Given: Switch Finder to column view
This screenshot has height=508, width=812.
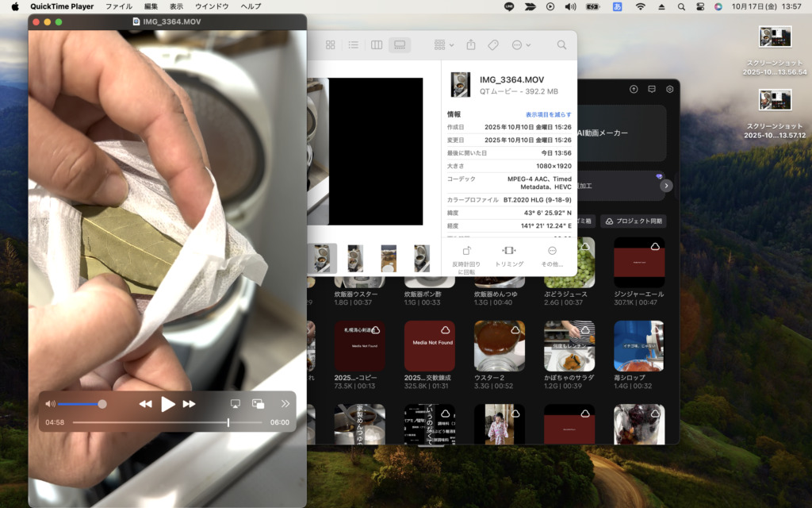Looking at the screenshot, I should [377, 45].
